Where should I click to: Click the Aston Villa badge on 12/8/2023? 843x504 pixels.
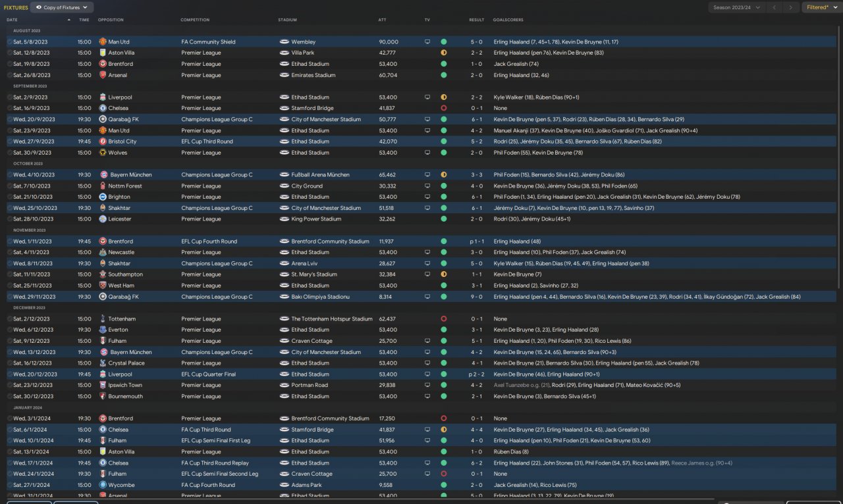click(x=103, y=53)
